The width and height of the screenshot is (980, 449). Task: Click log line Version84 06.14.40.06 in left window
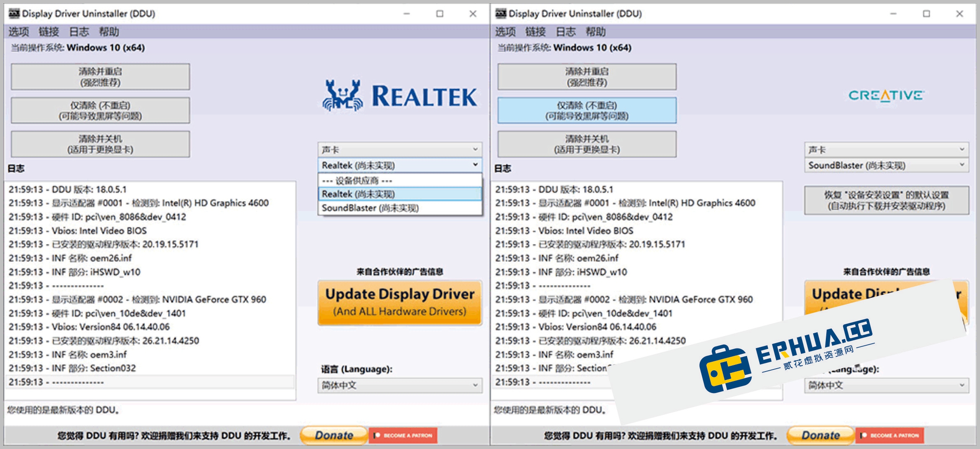89,327
